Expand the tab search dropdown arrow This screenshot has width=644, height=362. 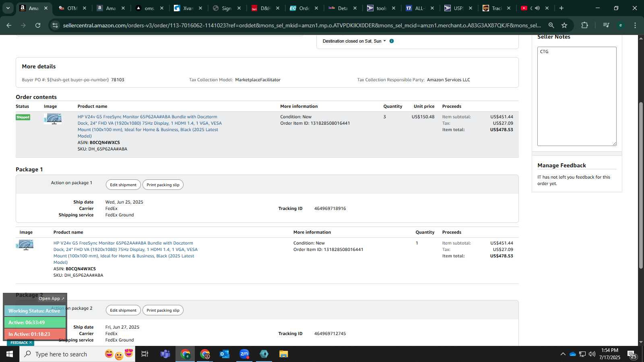tap(8, 8)
